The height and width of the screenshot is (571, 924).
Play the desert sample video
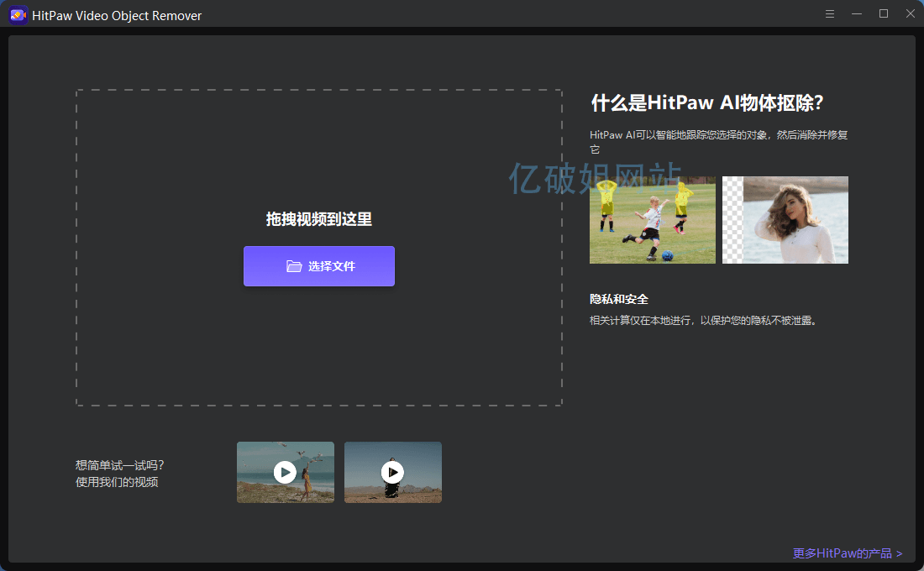tap(392, 472)
